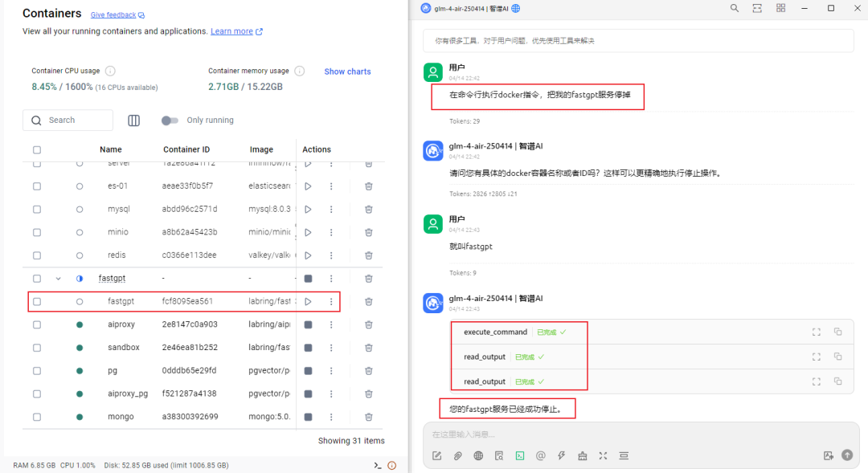Screen dimensions: 868x473
Task: Select all containers with header checkbox
Action: point(37,150)
